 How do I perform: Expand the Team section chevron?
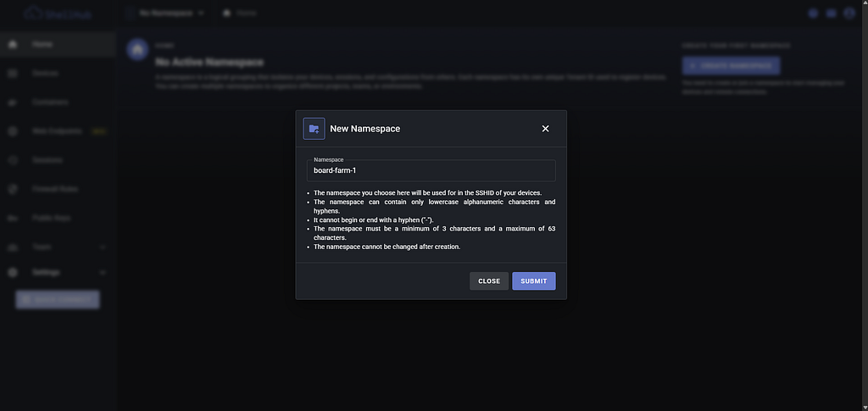click(x=103, y=247)
